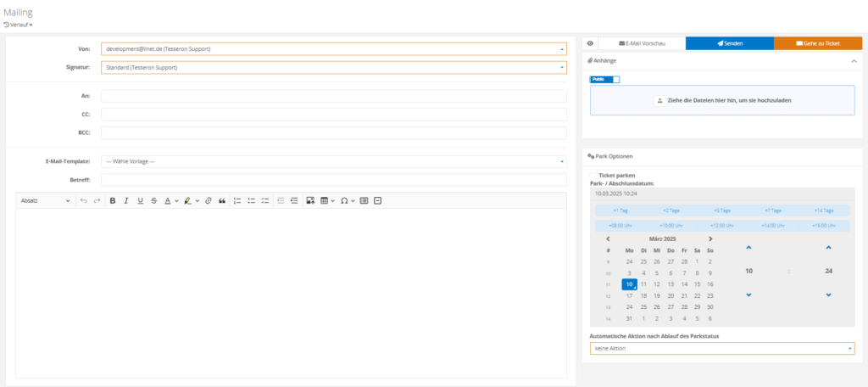Collapse the Anhänge panel

854,61
